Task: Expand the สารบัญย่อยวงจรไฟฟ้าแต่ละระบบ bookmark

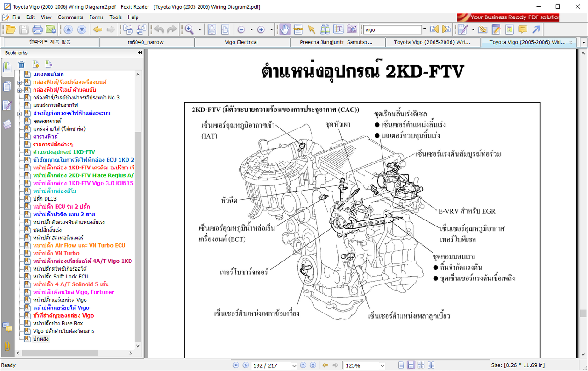Action: click(20, 113)
